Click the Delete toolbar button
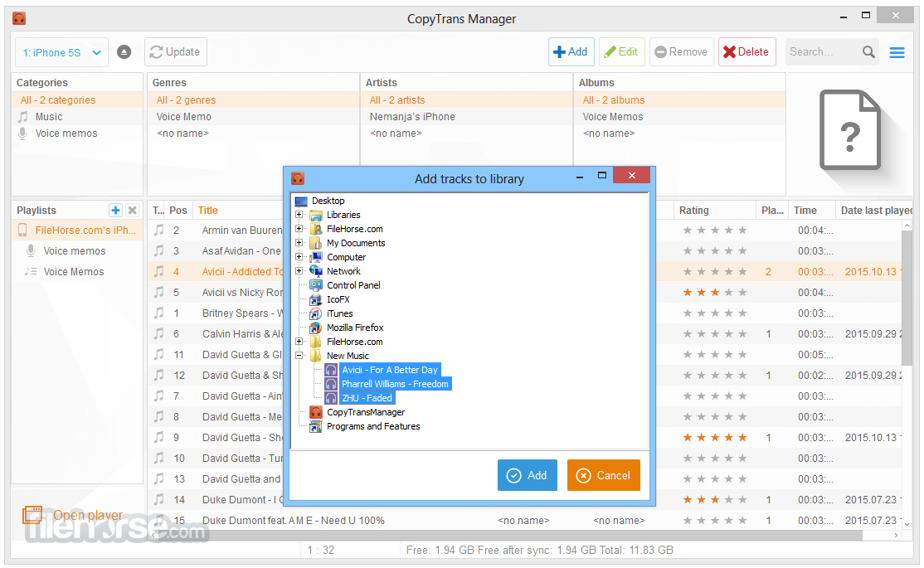 pos(746,52)
